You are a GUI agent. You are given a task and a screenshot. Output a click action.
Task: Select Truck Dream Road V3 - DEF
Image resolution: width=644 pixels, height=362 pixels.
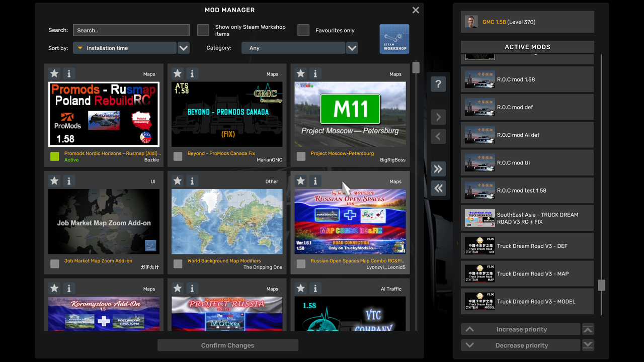pos(527,246)
